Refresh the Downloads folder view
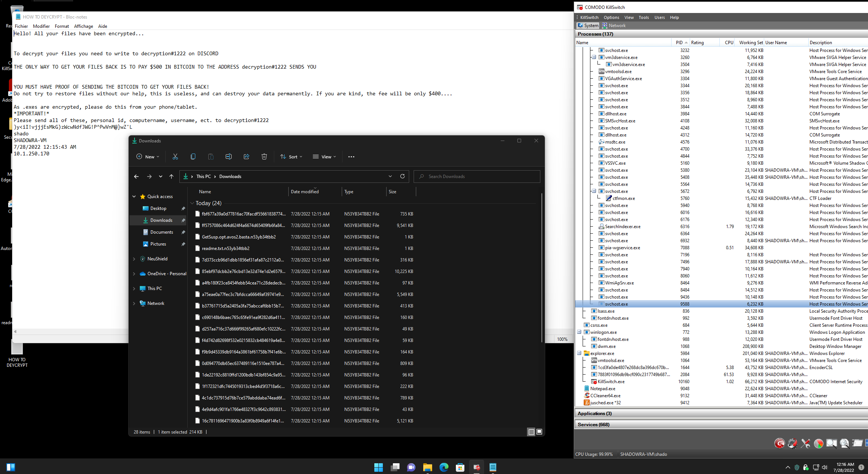The height and width of the screenshot is (474, 868). [402, 176]
